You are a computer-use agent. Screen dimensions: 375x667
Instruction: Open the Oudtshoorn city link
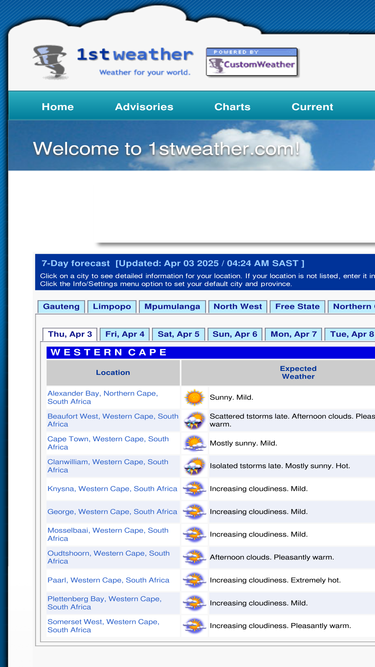pyautogui.click(x=108, y=557)
